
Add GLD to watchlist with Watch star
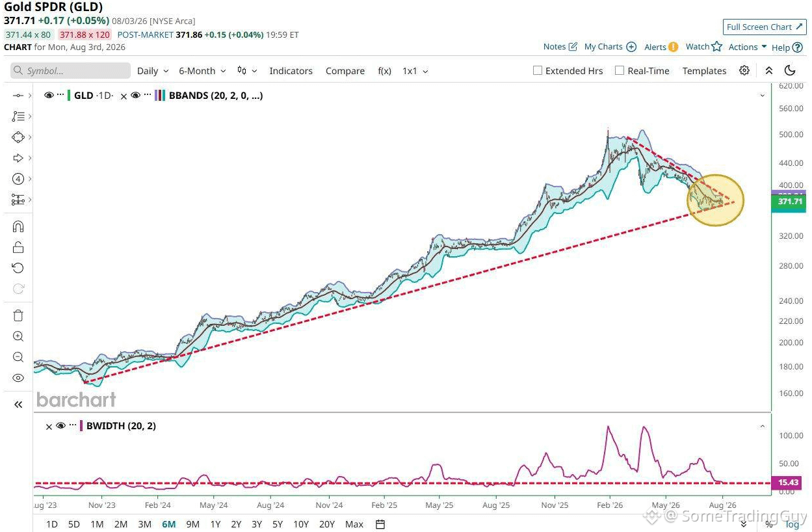704,46
